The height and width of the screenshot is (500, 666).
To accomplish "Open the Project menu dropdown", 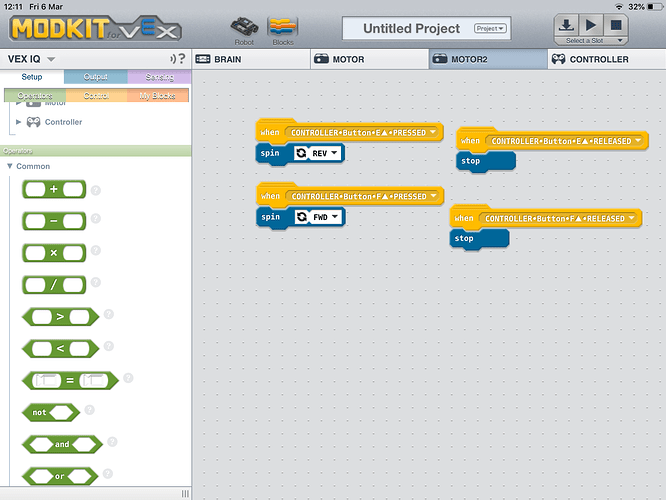I will coord(490,28).
